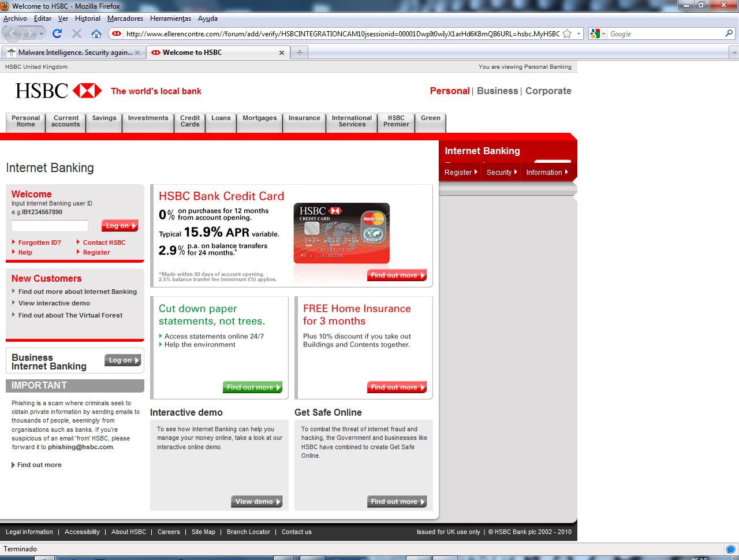The image size is (739, 560).
Task: Click the site identity icon in the address bar
Action: click(x=117, y=33)
